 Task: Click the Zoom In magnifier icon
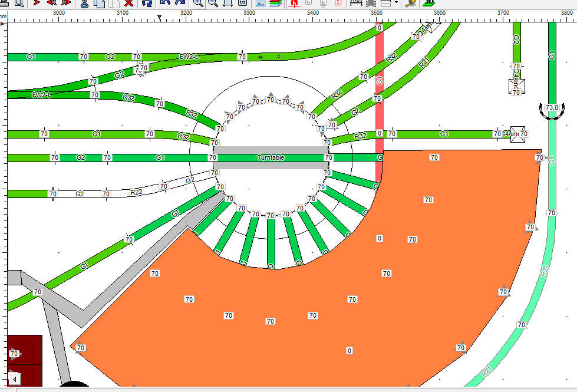(198, 3)
